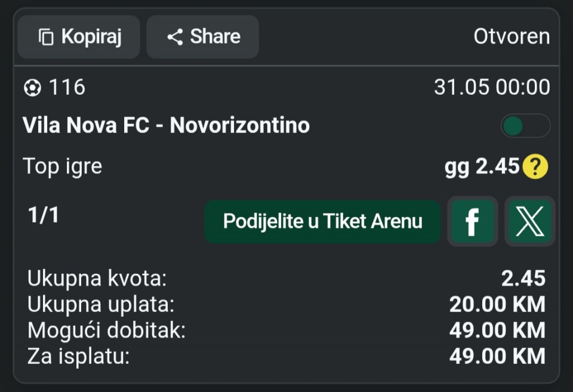Select the Vila Nova FC - Novorizontino match
The width and height of the screenshot is (573, 392).
click(167, 125)
